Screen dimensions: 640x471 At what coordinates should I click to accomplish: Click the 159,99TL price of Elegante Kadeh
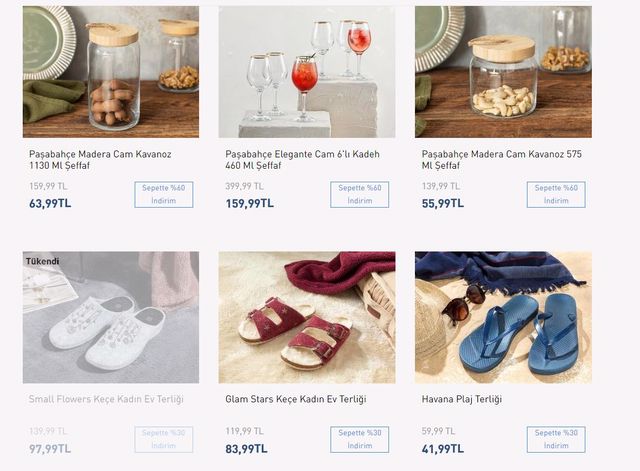(246, 203)
